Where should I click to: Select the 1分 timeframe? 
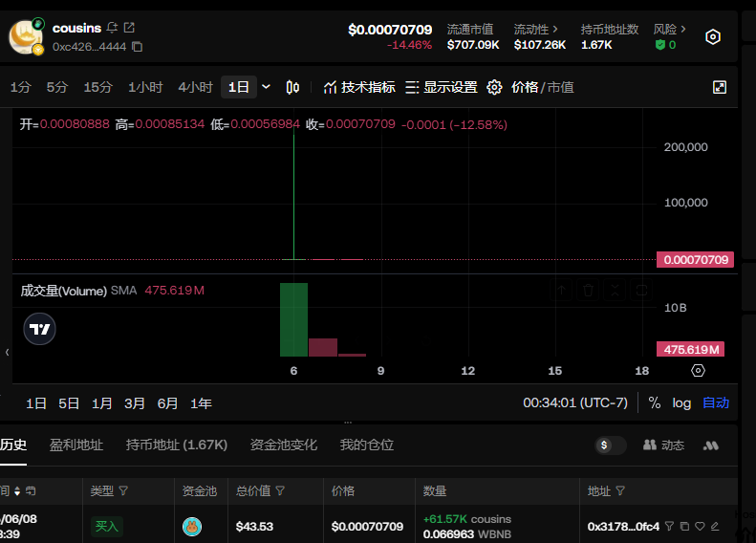(x=21, y=87)
